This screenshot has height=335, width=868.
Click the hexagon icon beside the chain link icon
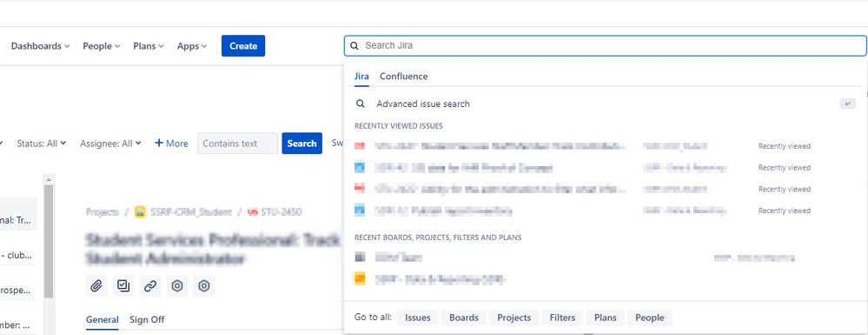177,285
